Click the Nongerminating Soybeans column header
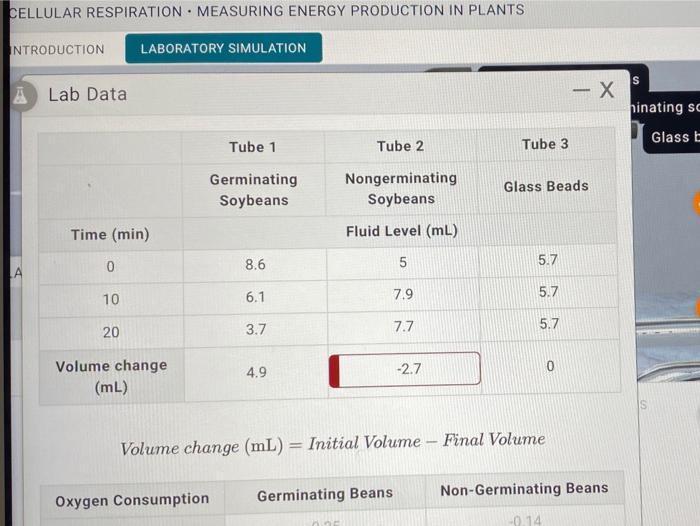Screen dimensions: 700x526 coord(401,188)
